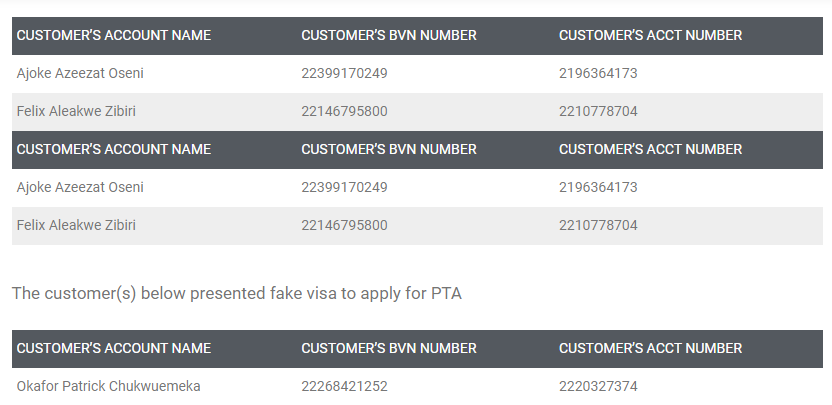
Task: Click BVN 22399170249 in the topmost table
Action: click(344, 73)
